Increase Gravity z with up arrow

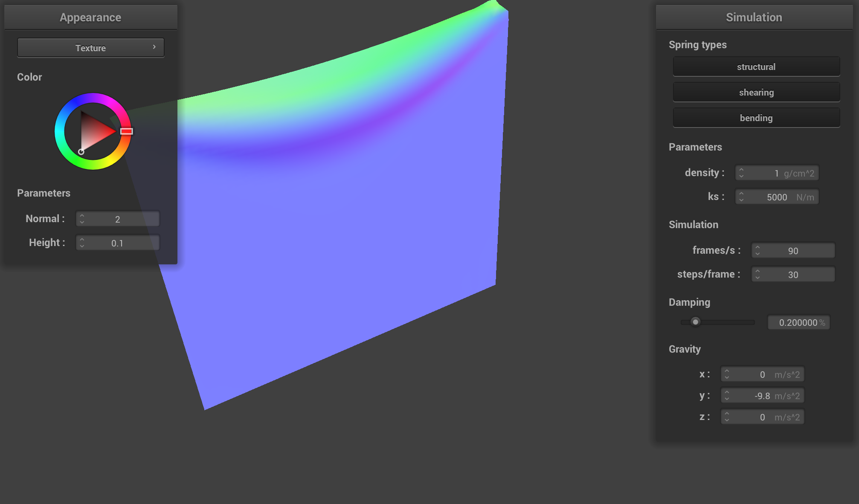coord(727,413)
